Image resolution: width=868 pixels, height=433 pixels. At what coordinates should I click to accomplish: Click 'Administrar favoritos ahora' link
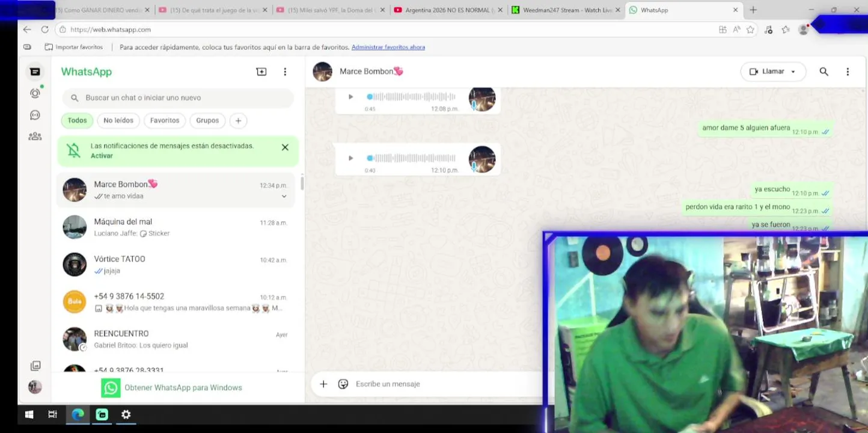[388, 47]
